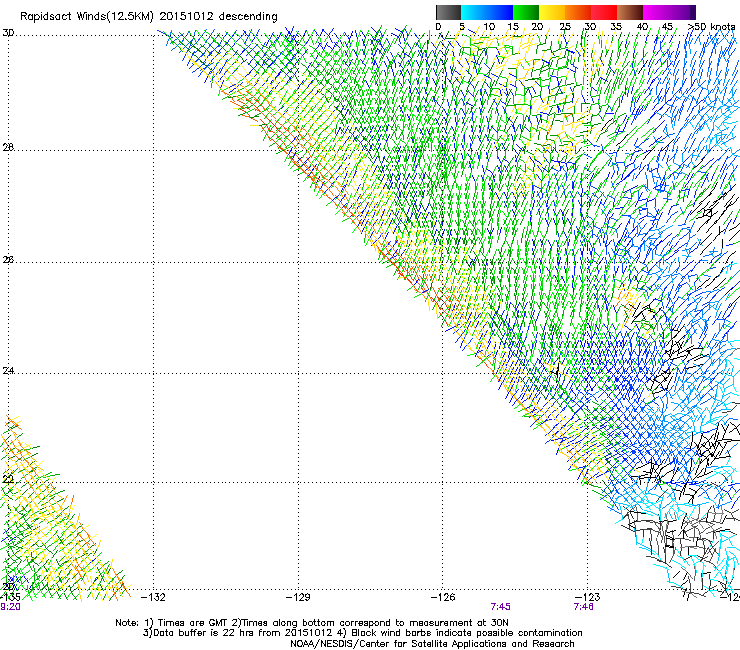740x650 pixels.
Task: Click the longitude '-135' axis label
Action: pyautogui.click(x=10, y=597)
